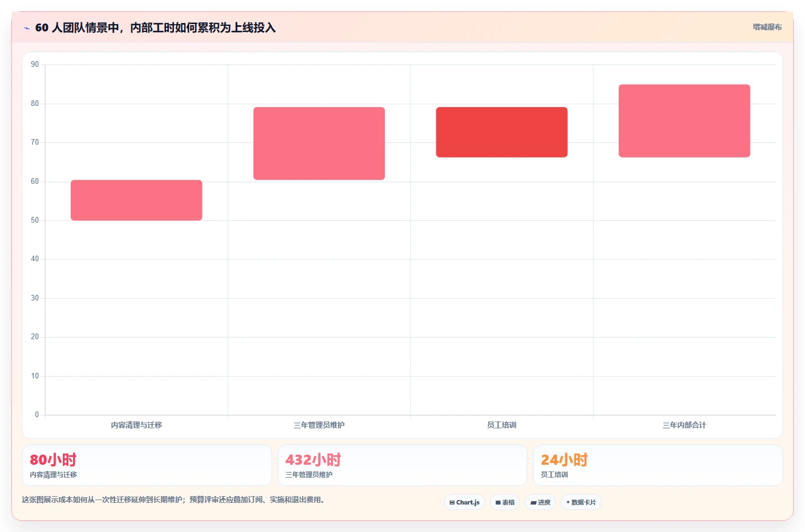
Task: Click y-axis tick label 80
Action: tap(35, 104)
